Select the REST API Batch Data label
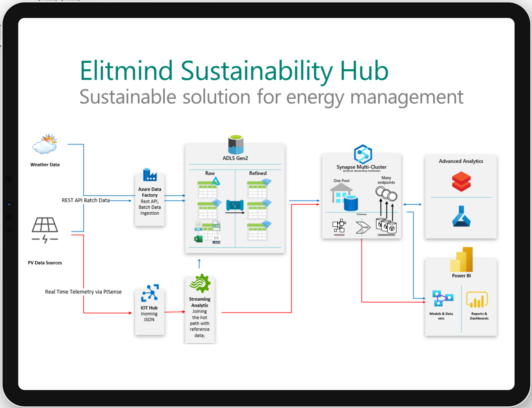The image size is (532, 408). point(86,200)
